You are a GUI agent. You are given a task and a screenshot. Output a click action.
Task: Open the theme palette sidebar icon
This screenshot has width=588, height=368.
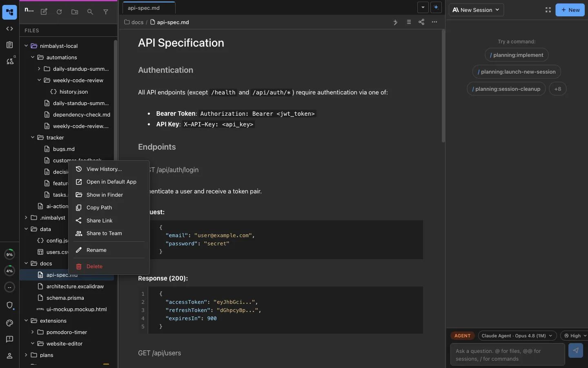click(10, 323)
